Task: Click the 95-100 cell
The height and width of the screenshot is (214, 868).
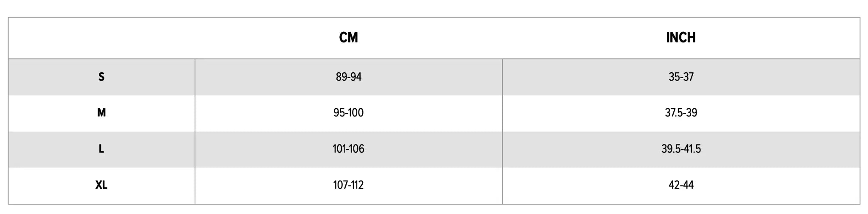Action: click(348, 113)
